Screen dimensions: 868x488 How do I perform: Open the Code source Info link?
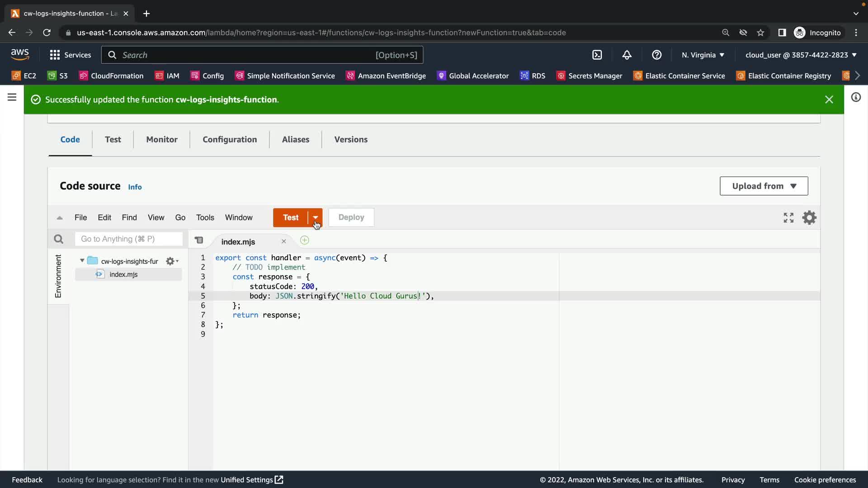click(135, 187)
